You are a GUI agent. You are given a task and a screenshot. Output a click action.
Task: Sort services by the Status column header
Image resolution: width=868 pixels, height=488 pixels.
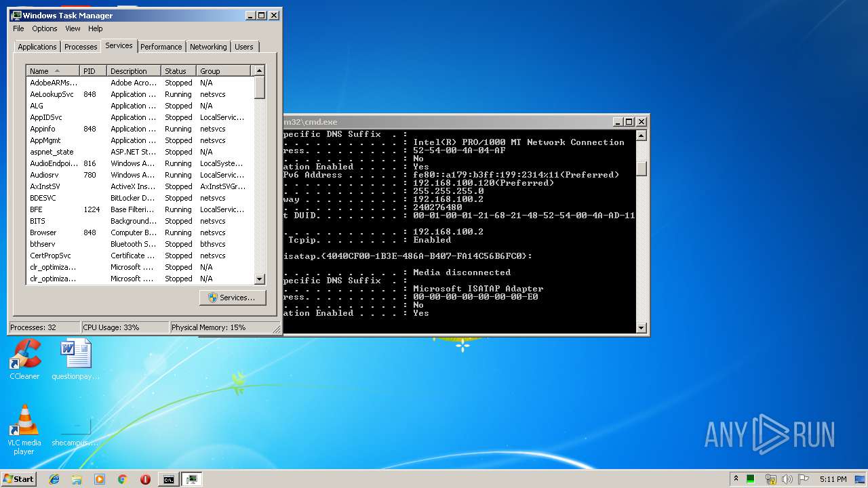coord(179,71)
